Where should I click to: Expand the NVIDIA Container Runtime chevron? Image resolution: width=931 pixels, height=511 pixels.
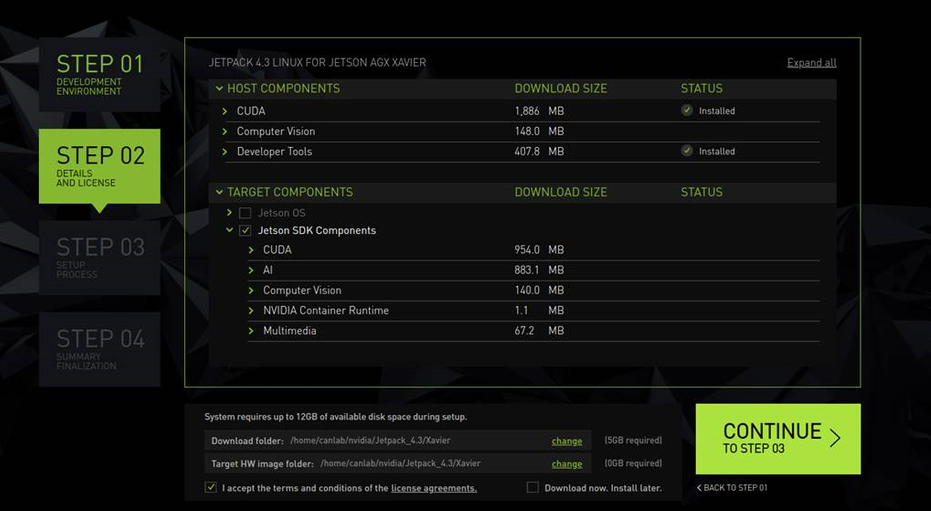click(x=251, y=310)
